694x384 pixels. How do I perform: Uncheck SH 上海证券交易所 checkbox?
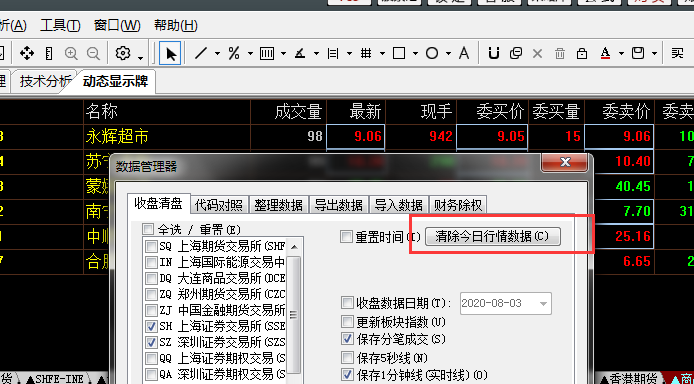click(151, 326)
